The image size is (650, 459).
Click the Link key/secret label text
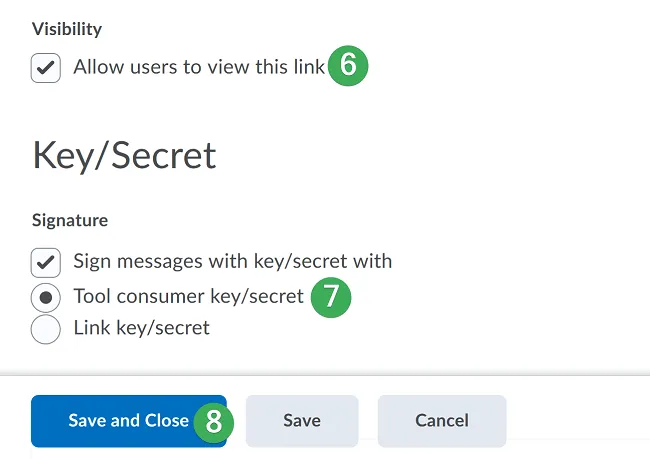pyautogui.click(x=141, y=327)
